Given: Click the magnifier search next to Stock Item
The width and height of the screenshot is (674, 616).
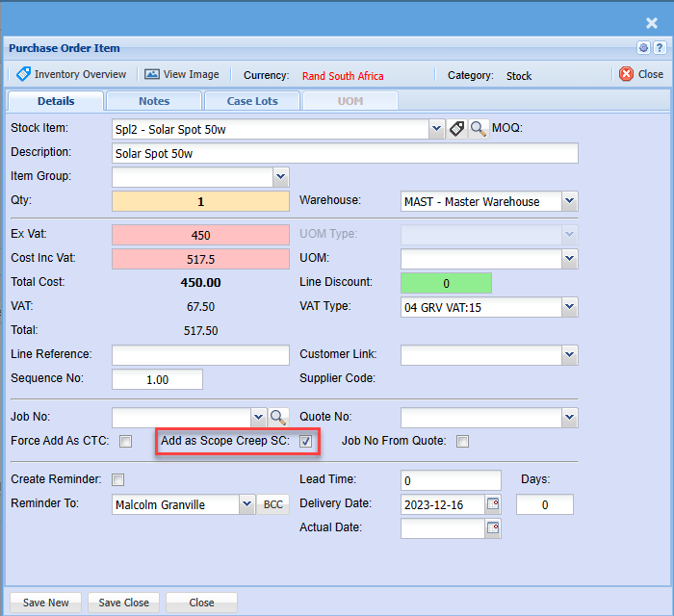Looking at the screenshot, I should (478, 129).
